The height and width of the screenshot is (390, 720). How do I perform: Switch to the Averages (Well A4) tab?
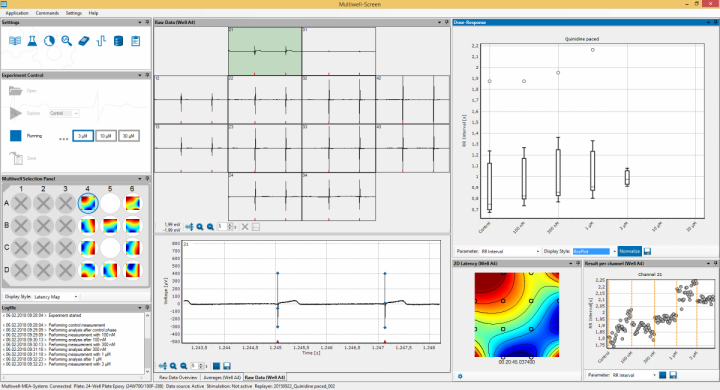pos(222,377)
